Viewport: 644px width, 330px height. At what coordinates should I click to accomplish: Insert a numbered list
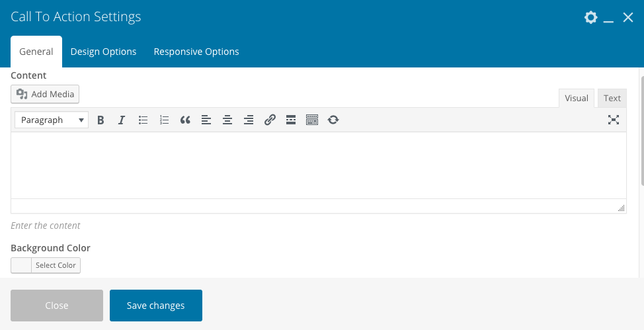coord(164,120)
